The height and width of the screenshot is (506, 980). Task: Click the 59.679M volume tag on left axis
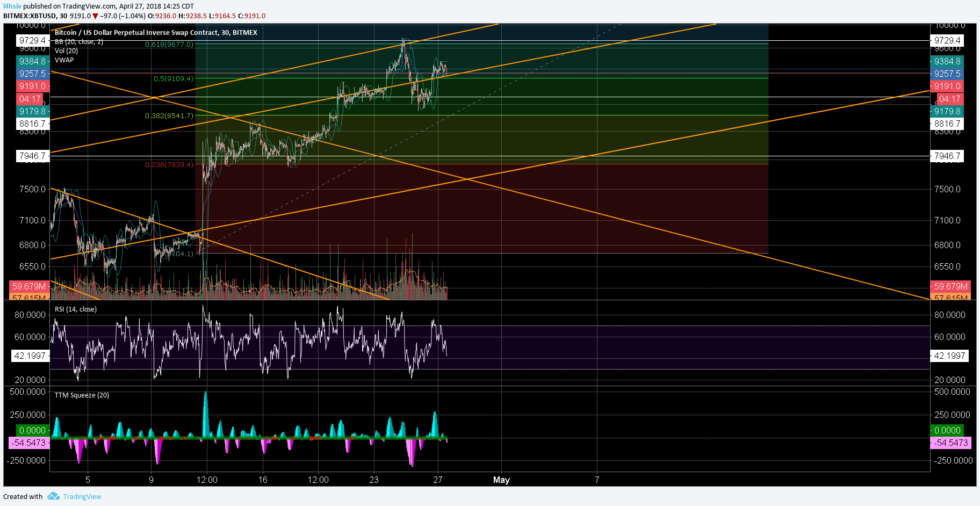pyautogui.click(x=29, y=287)
